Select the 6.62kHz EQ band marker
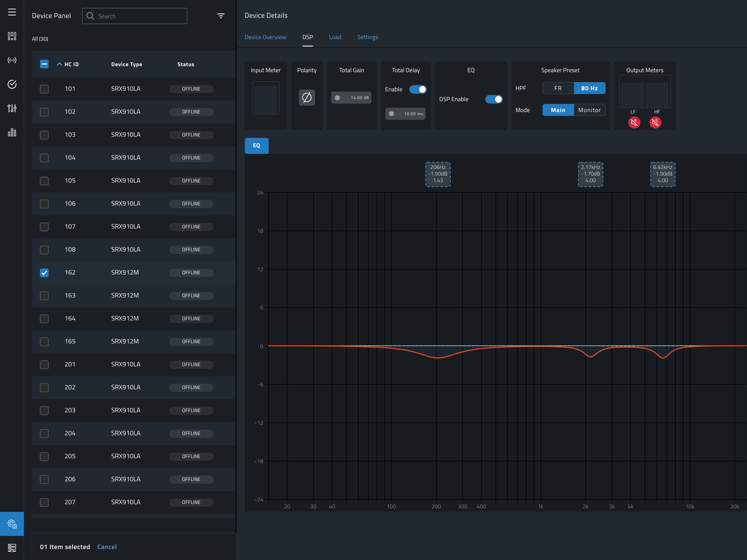This screenshot has height=560, width=747. coord(663,174)
